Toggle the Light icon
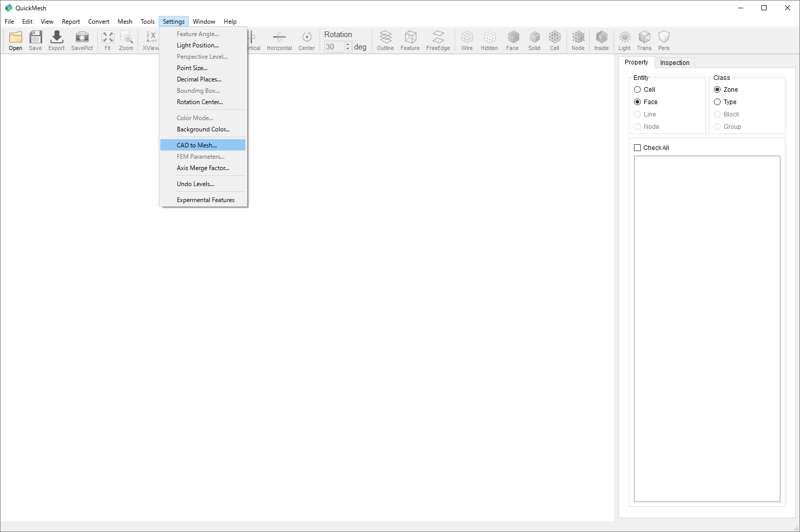Image resolution: width=800 pixels, height=532 pixels. pos(625,40)
